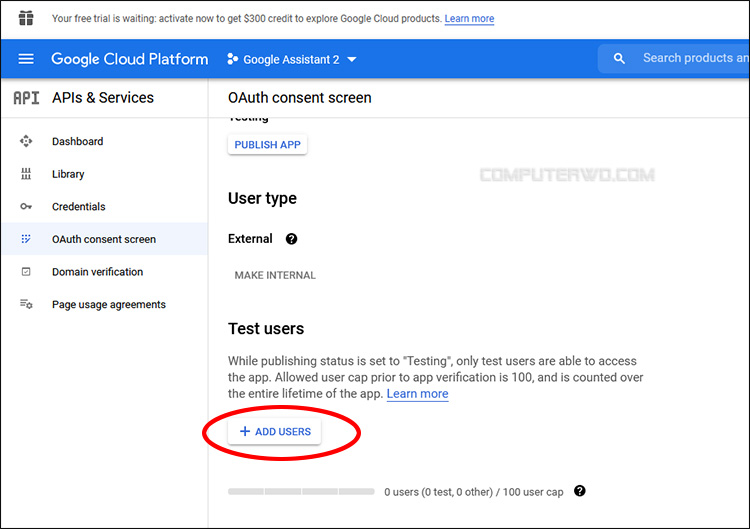This screenshot has height=529, width=750.
Task: Click the user cap progress bar
Action: (x=301, y=491)
